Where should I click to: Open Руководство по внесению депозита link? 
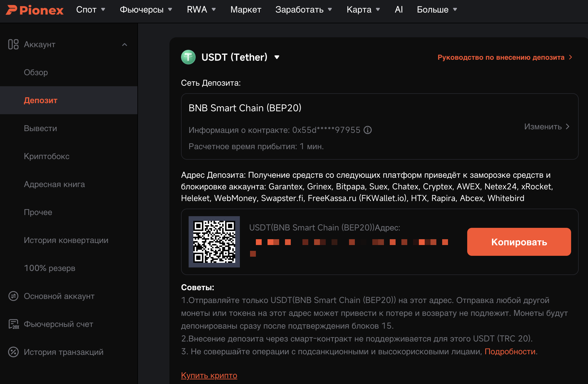point(505,57)
